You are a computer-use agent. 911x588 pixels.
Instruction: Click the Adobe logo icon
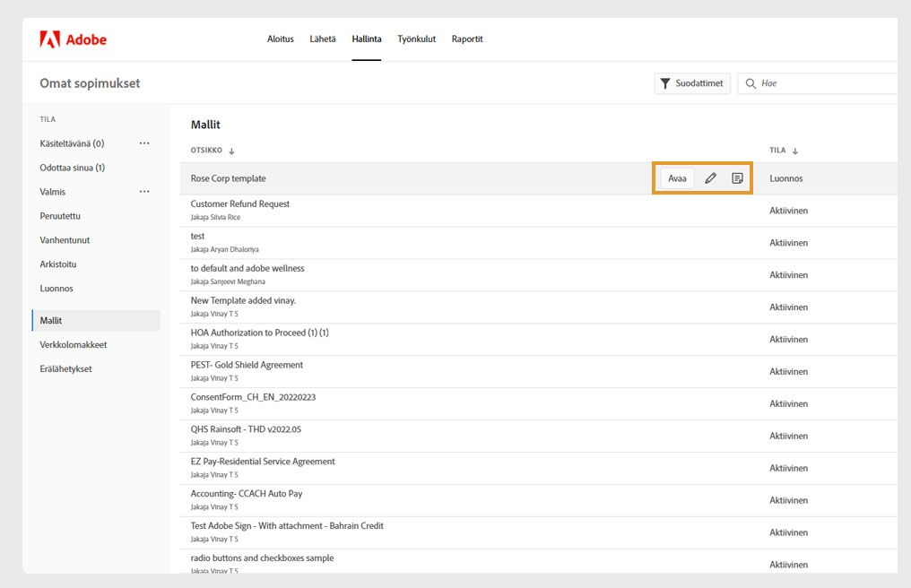pyautogui.click(x=50, y=39)
